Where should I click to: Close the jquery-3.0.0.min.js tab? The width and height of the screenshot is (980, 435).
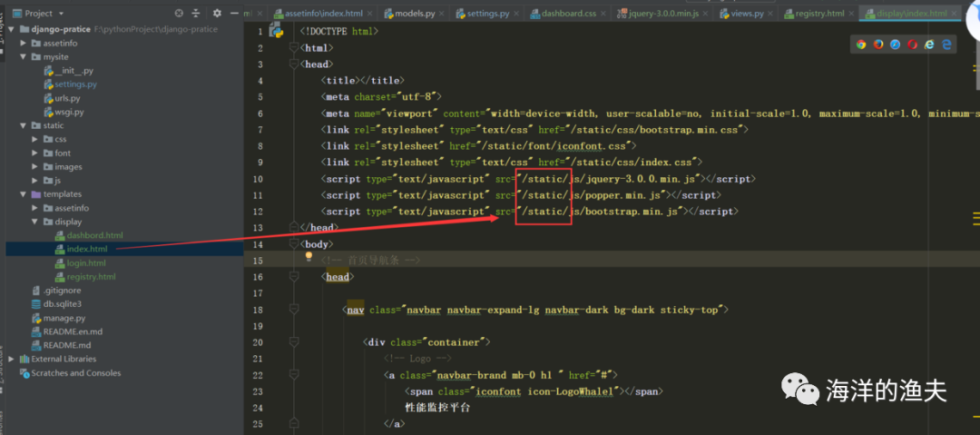706,13
